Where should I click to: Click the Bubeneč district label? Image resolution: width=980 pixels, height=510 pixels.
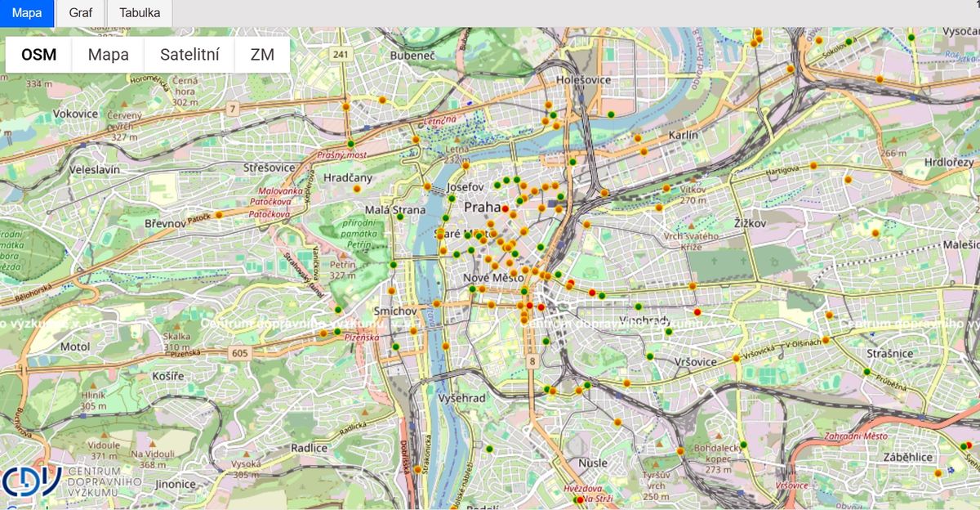click(412, 55)
